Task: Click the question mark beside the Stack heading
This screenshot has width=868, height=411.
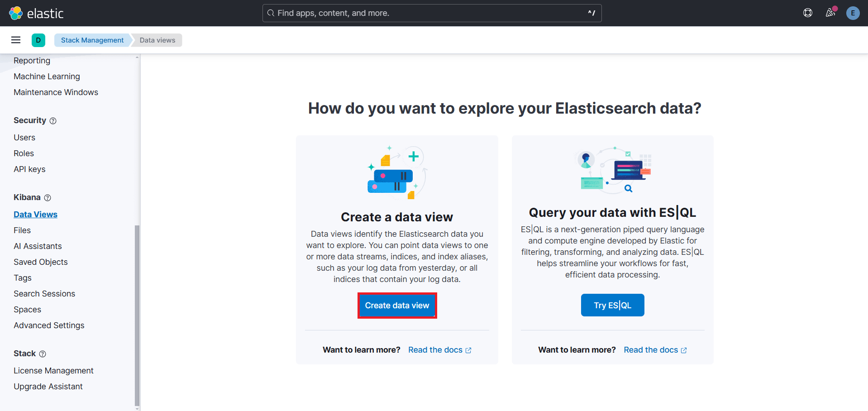Action: point(43,354)
